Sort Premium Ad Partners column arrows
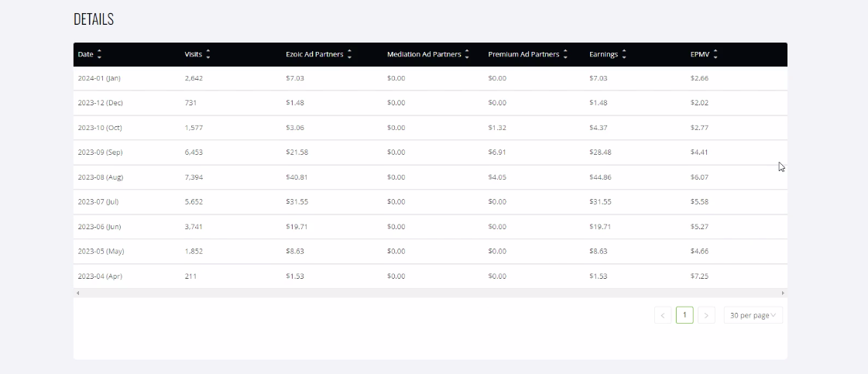 pos(565,54)
